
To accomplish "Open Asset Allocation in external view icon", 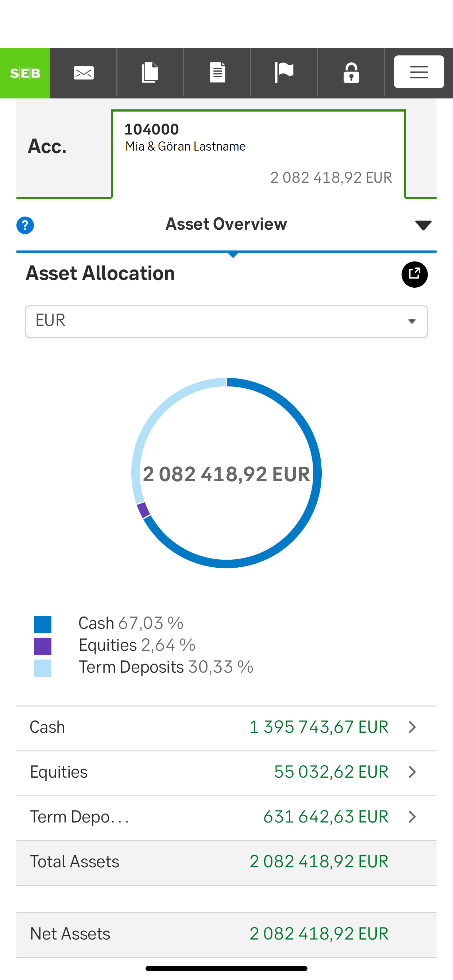I will coord(414,274).
